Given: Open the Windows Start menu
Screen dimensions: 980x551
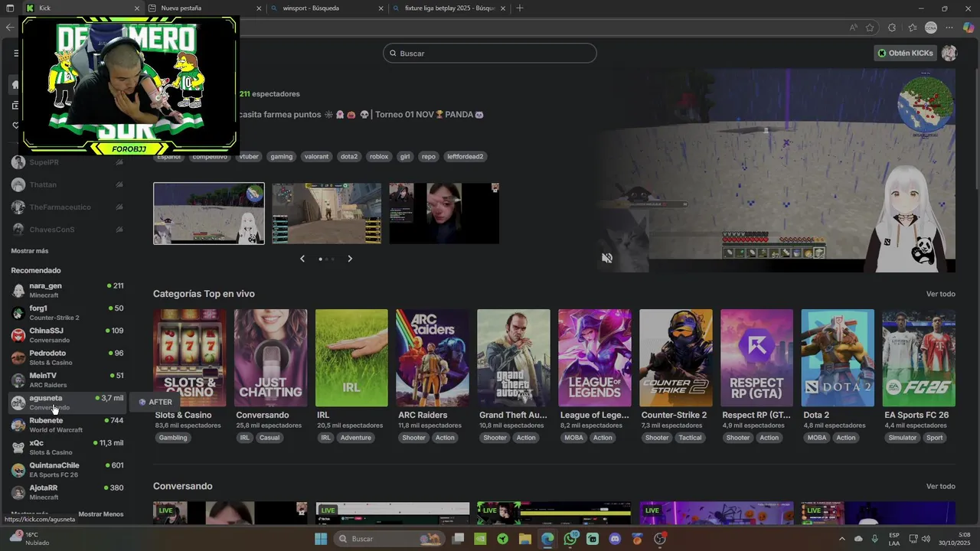Looking at the screenshot, I should pyautogui.click(x=321, y=539).
